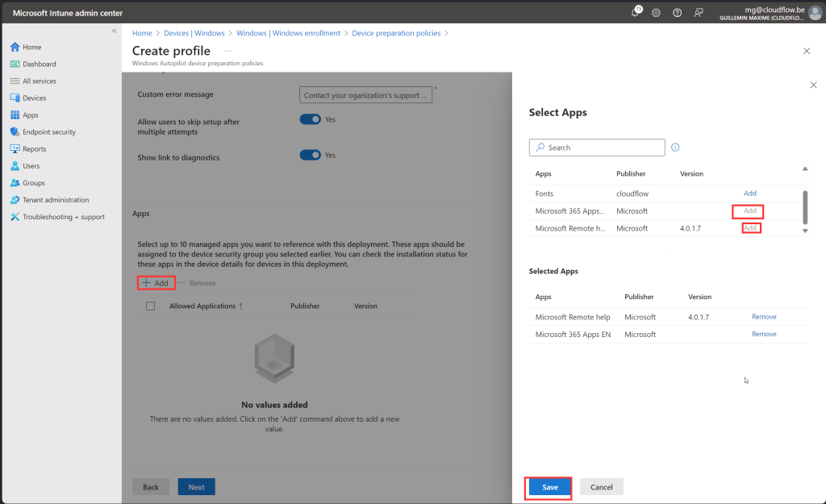Open the feedback icon in header
This screenshot has height=504, width=826.
point(699,13)
